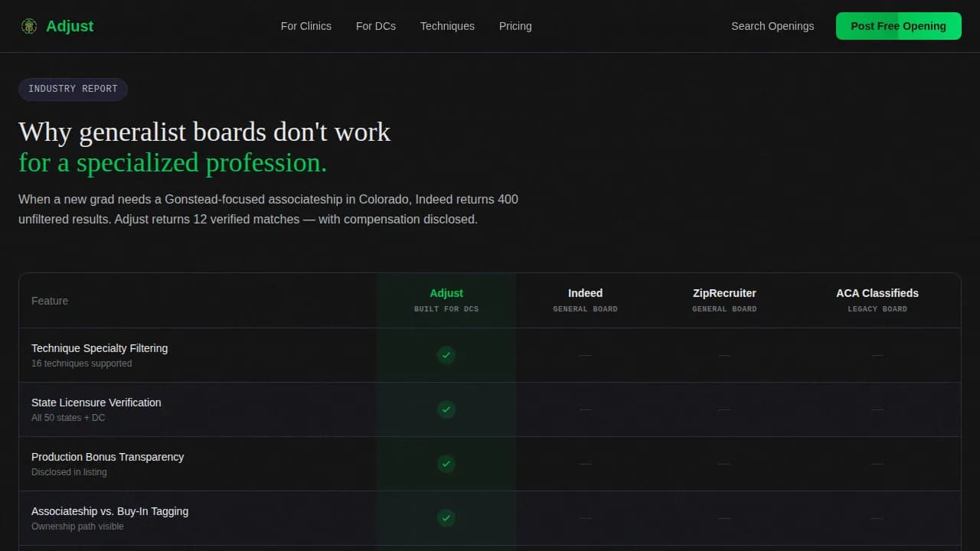Click the Technique Specialty Filtering checkmark icon
The width and height of the screenshot is (980, 551).
point(446,355)
